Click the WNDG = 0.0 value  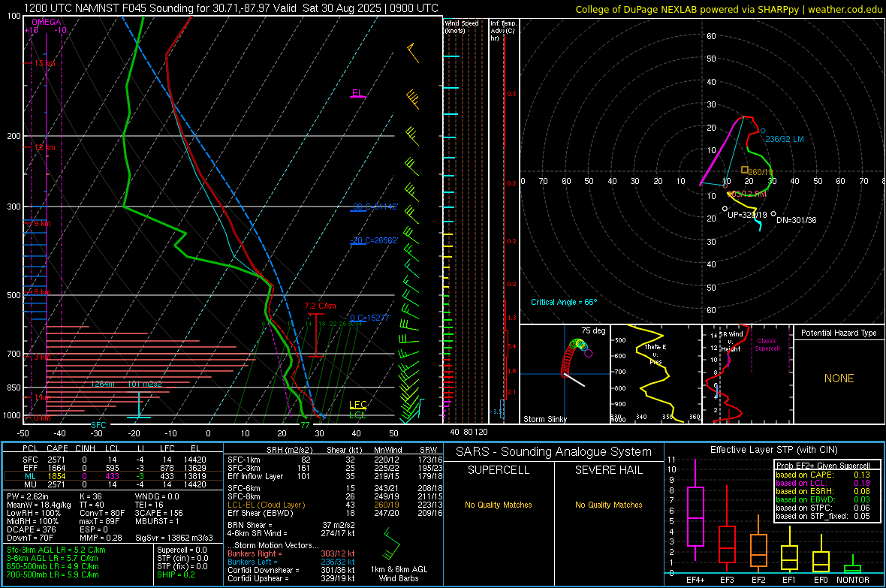[x=157, y=496]
